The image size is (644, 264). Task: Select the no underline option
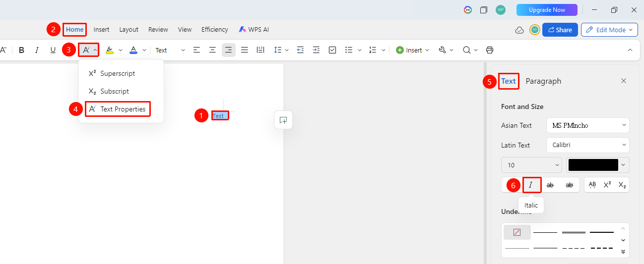pos(517,232)
